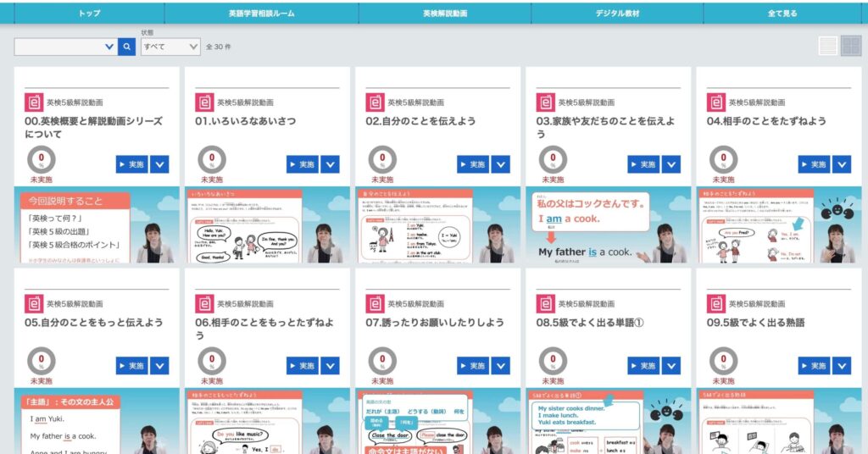868x454 pixels.
Task: Open the 英検解説動画 navigation tab
Action: point(444,14)
